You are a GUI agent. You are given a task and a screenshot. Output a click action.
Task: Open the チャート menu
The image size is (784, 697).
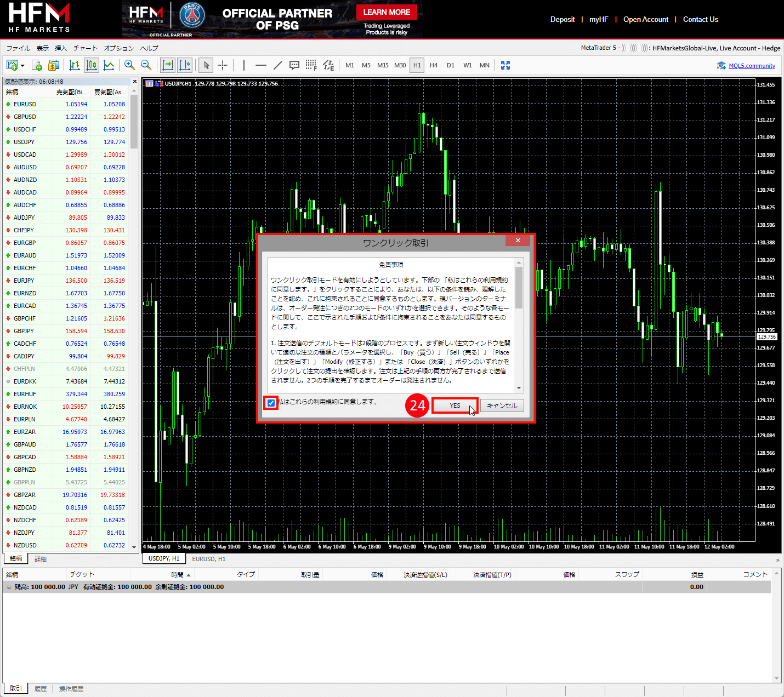(85, 48)
